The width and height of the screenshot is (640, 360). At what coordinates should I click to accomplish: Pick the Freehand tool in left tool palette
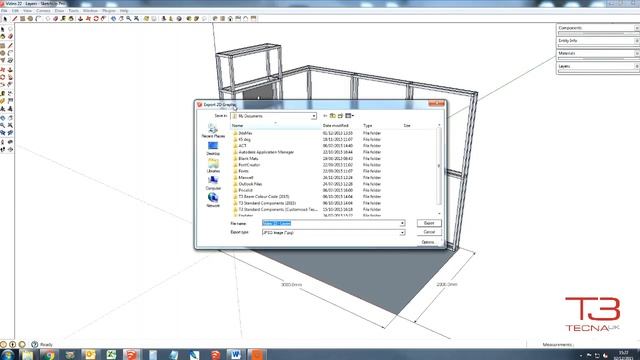tap(10, 60)
